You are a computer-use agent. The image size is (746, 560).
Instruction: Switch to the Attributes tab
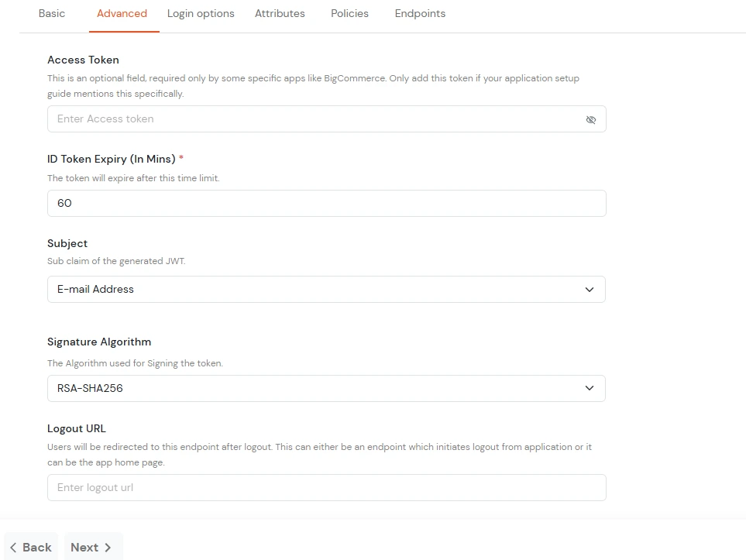point(280,13)
